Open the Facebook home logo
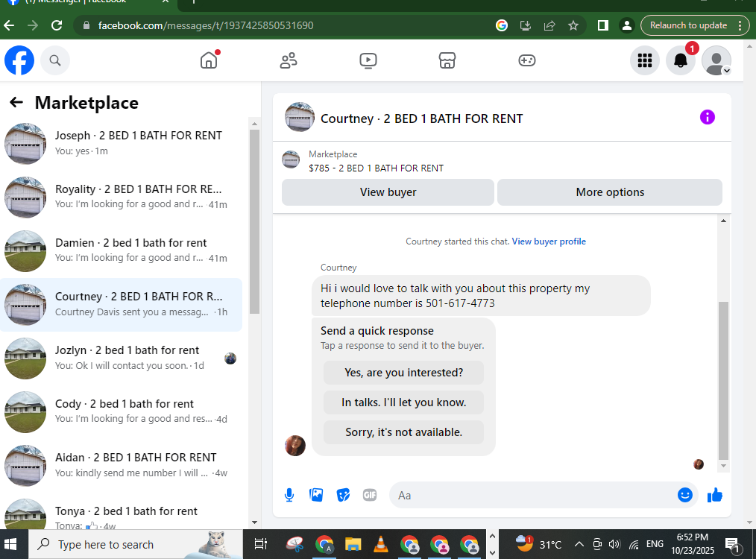The height and width of the screenshot is (559, 756). 19,60
